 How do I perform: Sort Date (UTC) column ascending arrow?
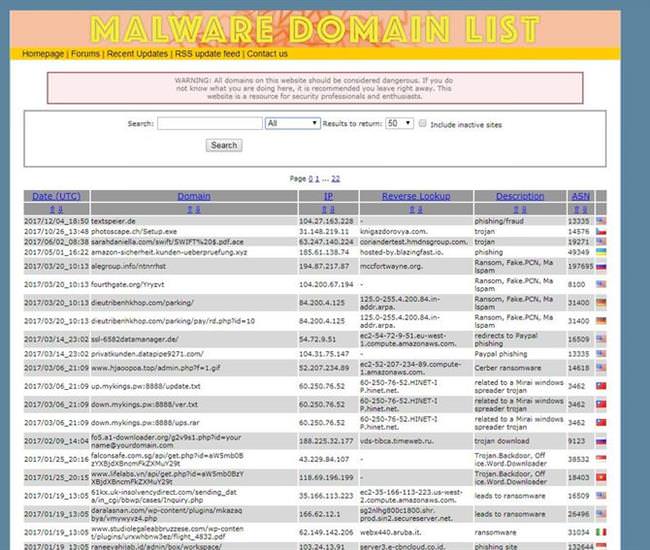tap(52, 209)
